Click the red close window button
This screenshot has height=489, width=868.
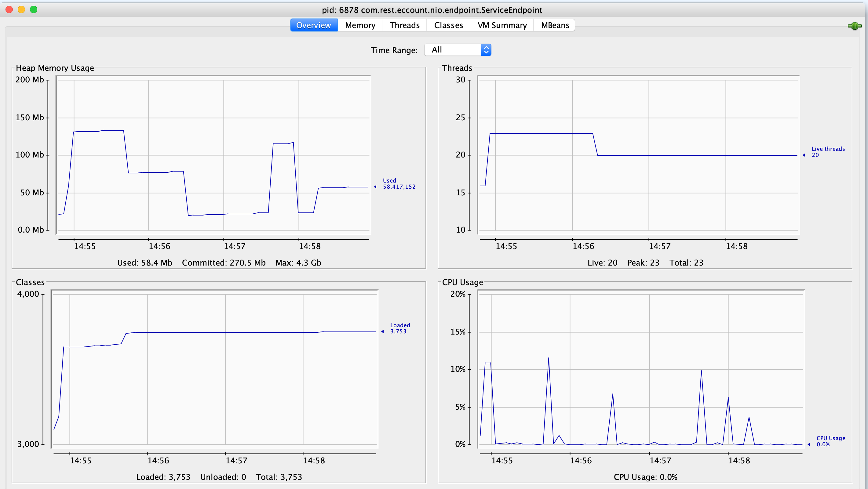point(9,9)
